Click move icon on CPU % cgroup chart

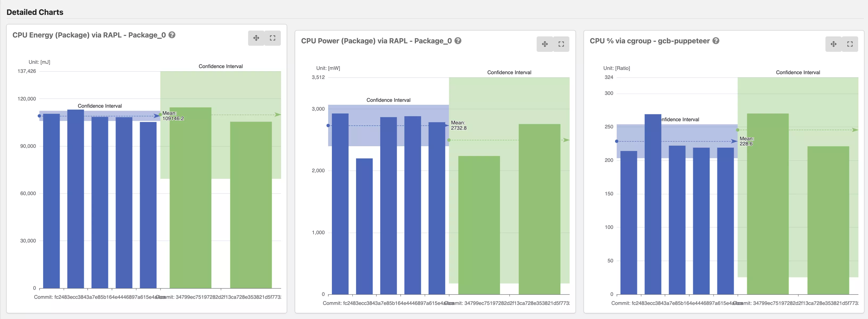coord(833,44)
